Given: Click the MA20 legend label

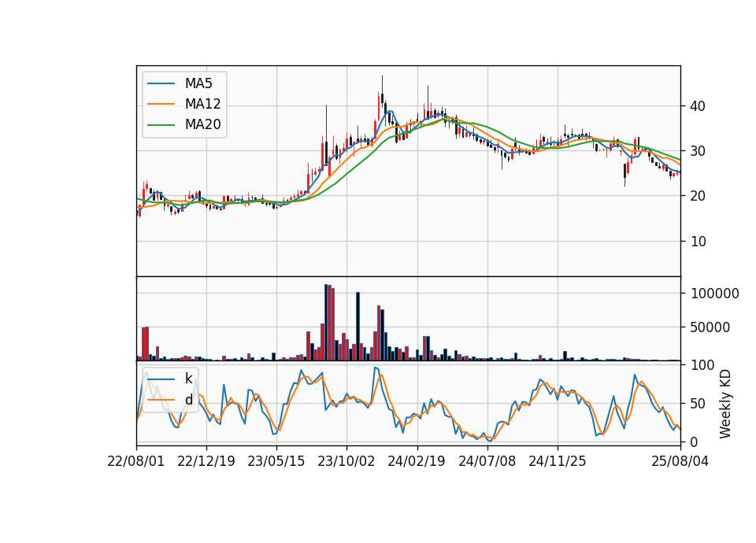Looking at the screenshot, I should pos(202,124).
